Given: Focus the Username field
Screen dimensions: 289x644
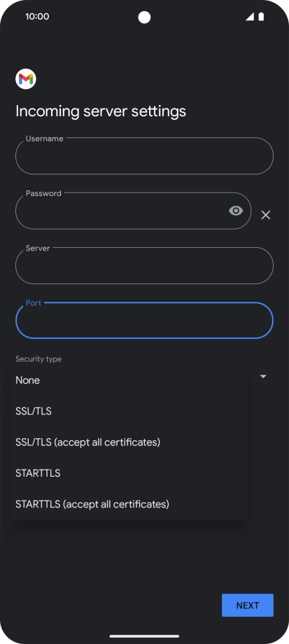Looking at the screenshot, I should click(x=144, y=155).
